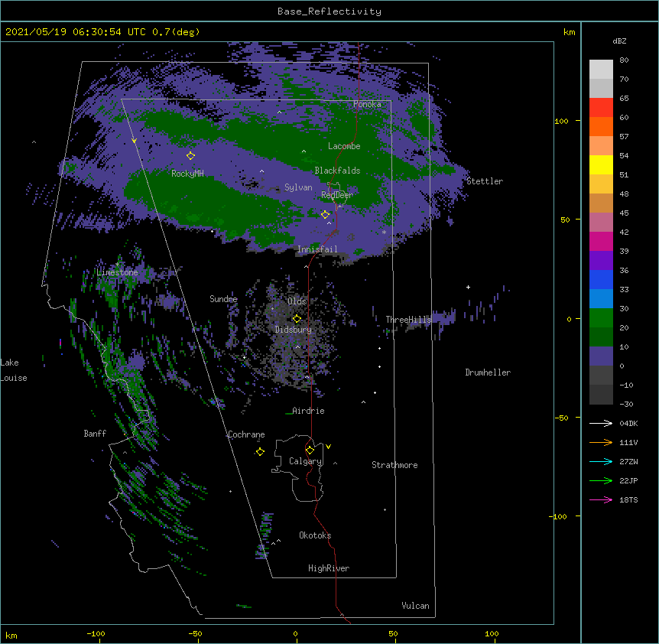Click the Sylvan label
Viewport: 659px width, 644px height.
click(298, 187)
